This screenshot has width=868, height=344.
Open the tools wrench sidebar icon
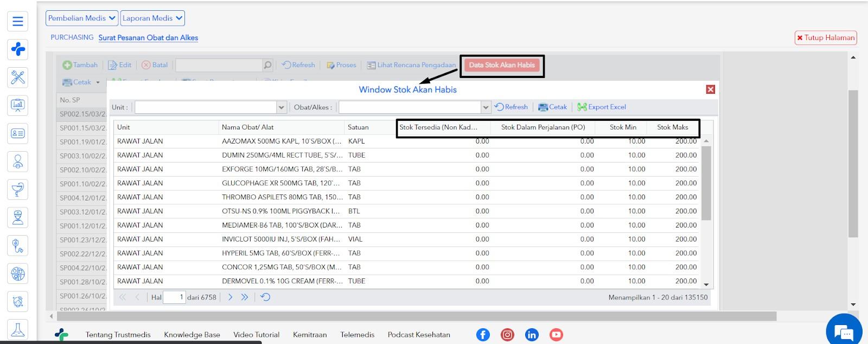click(18, 77)
